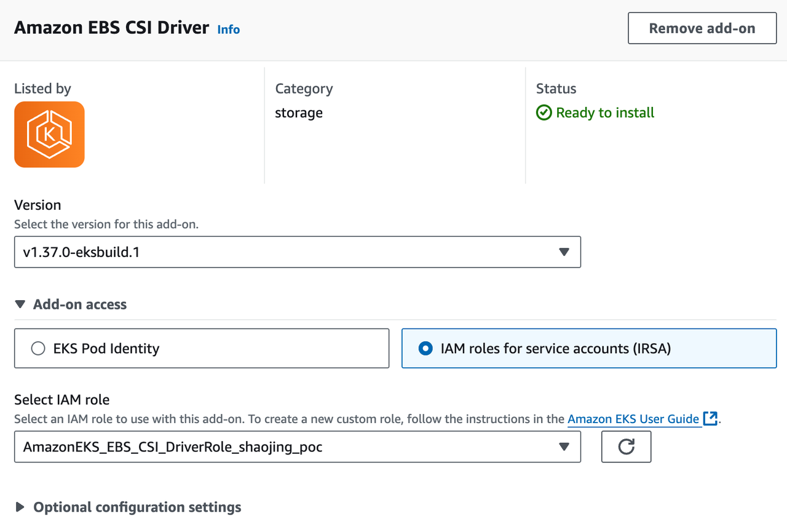Expand Optional configuration settings
The height and width of the screenshot is (532, 787).
[128, 507]
